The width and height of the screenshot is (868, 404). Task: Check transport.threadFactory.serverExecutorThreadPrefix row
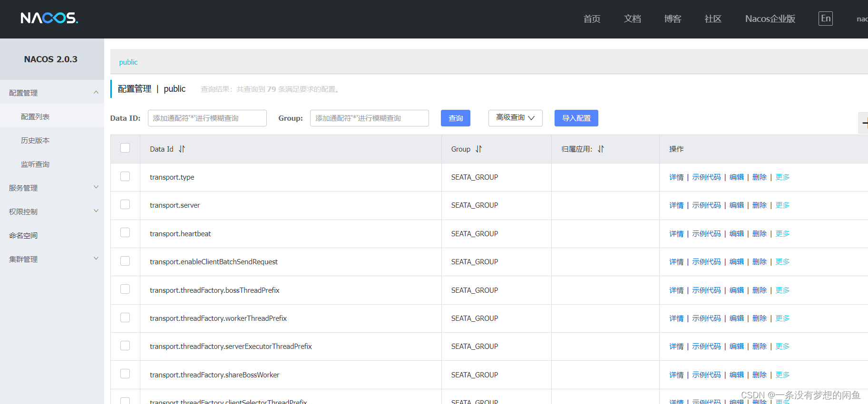(125, 346)
